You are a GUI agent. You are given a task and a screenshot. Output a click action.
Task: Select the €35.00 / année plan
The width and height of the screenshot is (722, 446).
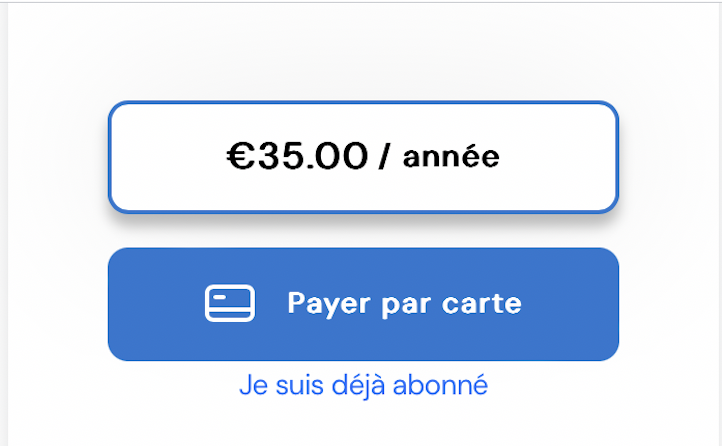point(363,157)
